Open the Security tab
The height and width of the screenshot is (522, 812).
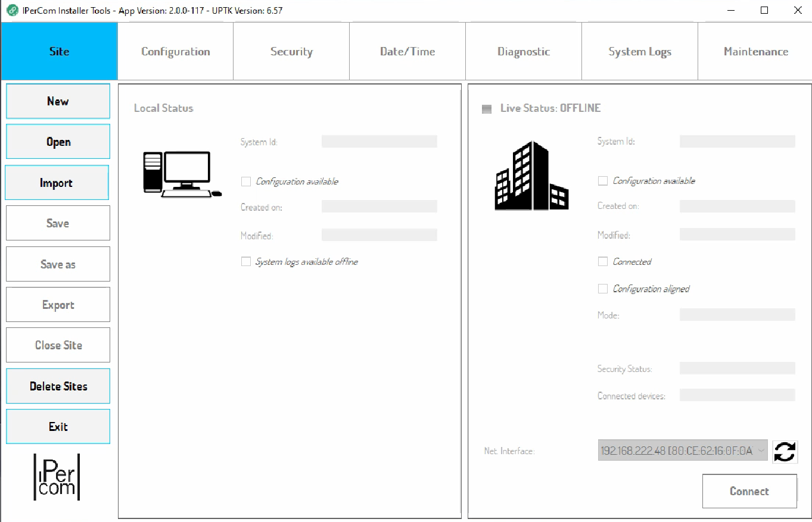tap(291, 51)
